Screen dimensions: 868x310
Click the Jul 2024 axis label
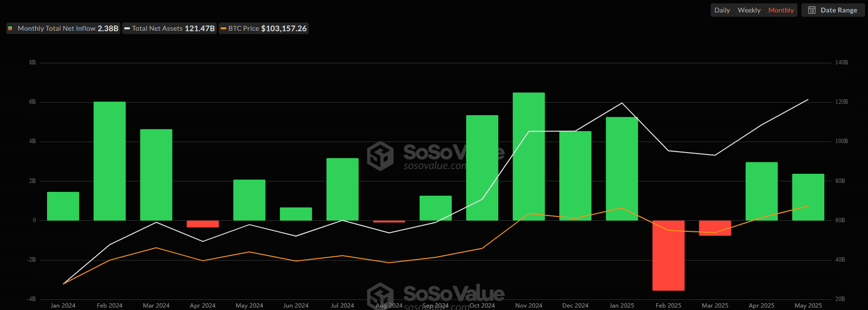tap(342, 305)
